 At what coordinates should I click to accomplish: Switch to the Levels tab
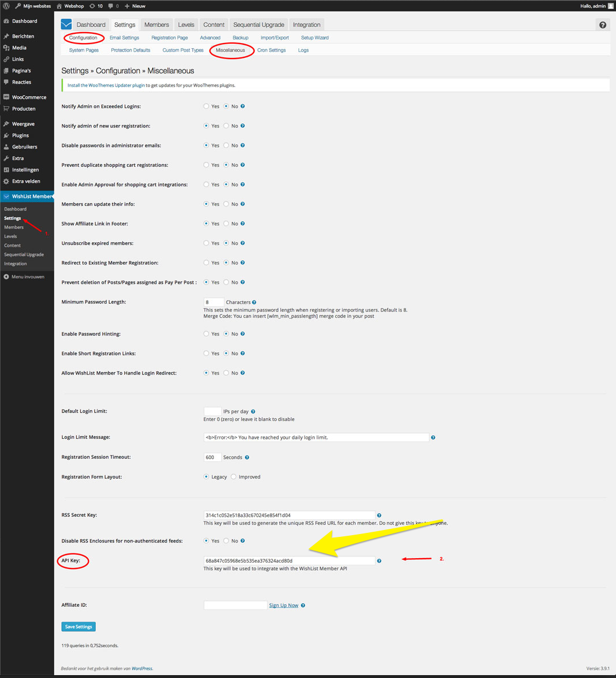point(186,25)
